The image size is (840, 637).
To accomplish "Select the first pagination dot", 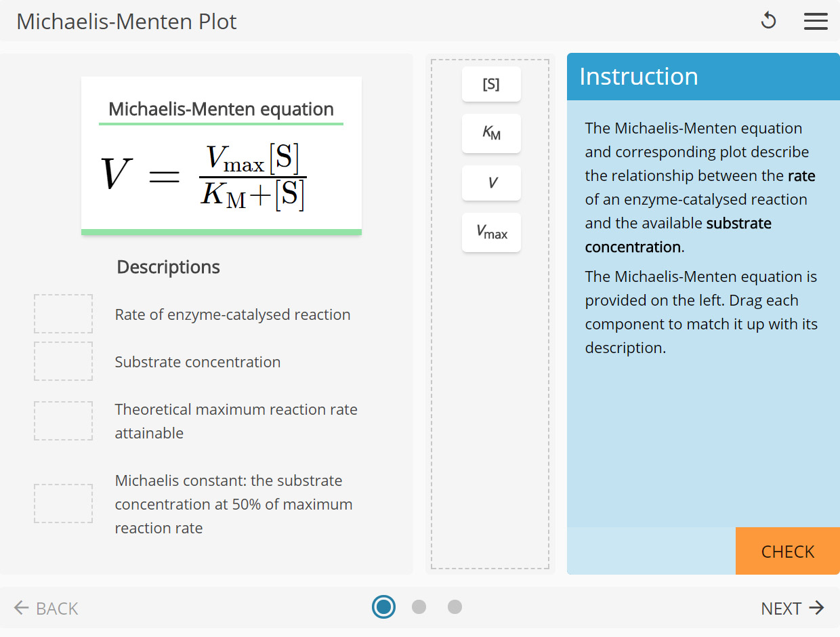I will (x=384, y=607).
